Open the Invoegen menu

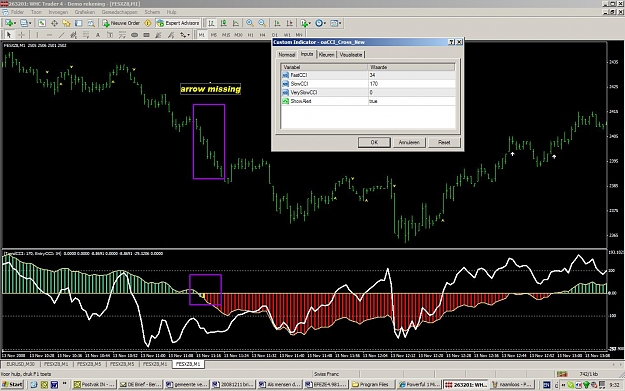[x=58, y=12]
